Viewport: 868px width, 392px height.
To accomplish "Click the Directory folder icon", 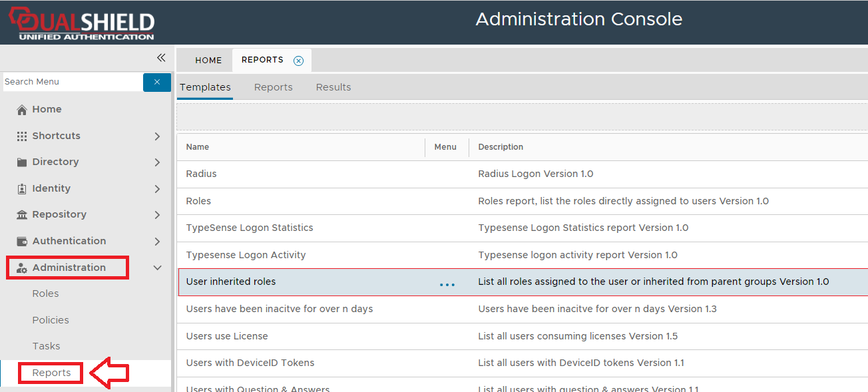I will [22, 162].
